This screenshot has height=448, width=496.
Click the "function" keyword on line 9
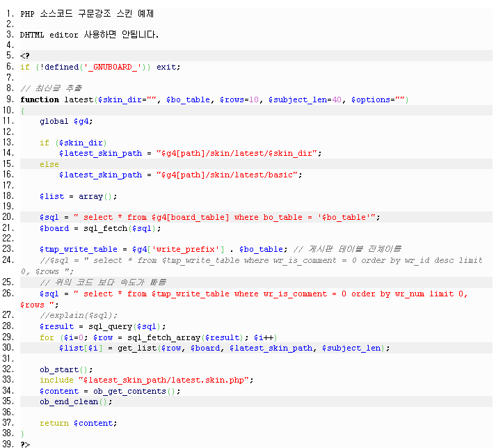(40, 99)
